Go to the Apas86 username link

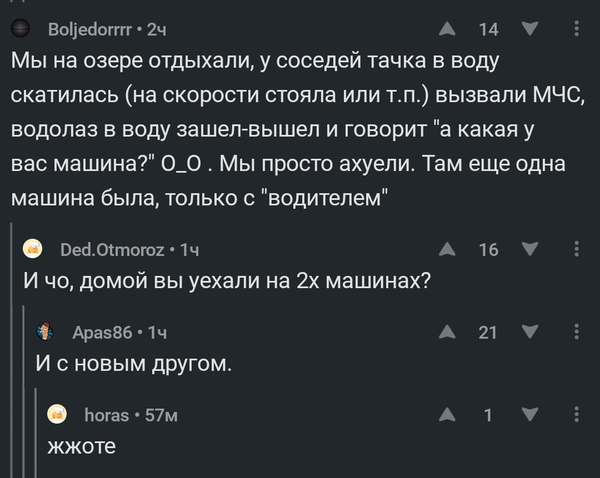click(x=104, y=332)
